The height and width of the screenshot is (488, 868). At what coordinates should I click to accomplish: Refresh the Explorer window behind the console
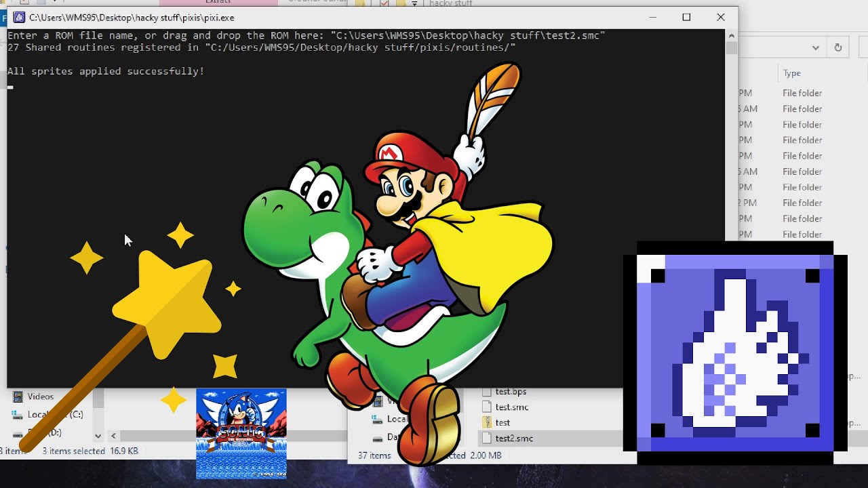click(838, 47)
